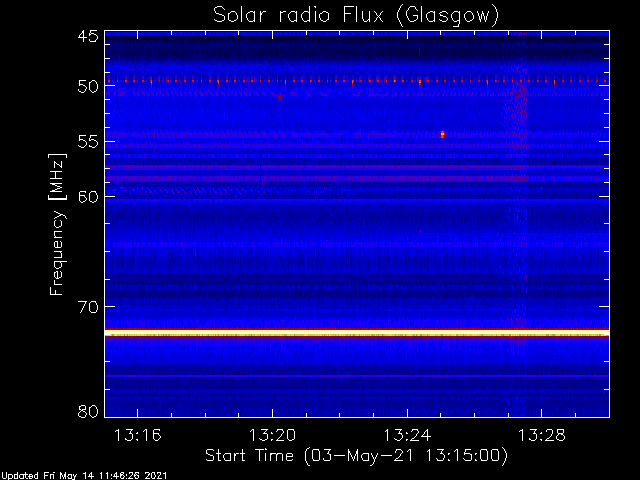
Task: Click the 70 frequency tick label
Action: point(88,307)
